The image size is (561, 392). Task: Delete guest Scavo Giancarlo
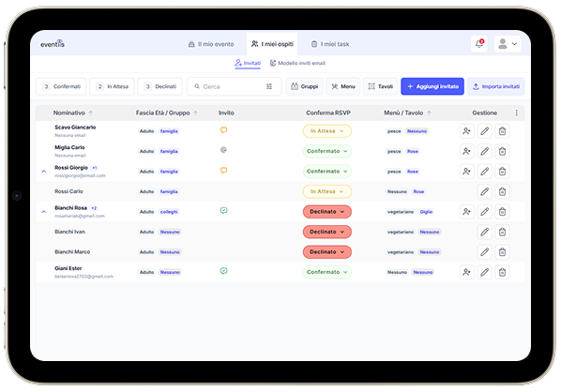coord(502,131)
